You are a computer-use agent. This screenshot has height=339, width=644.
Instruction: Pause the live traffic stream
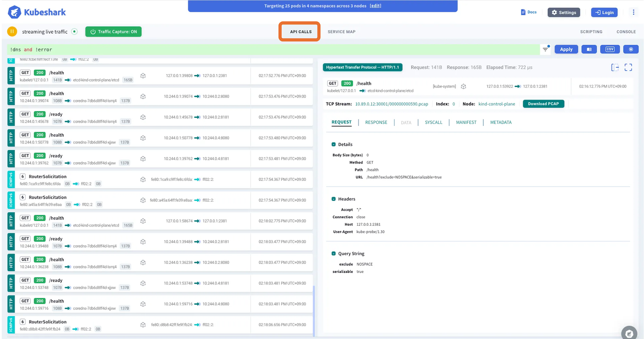pyautogui.click(x=12, y=31)
